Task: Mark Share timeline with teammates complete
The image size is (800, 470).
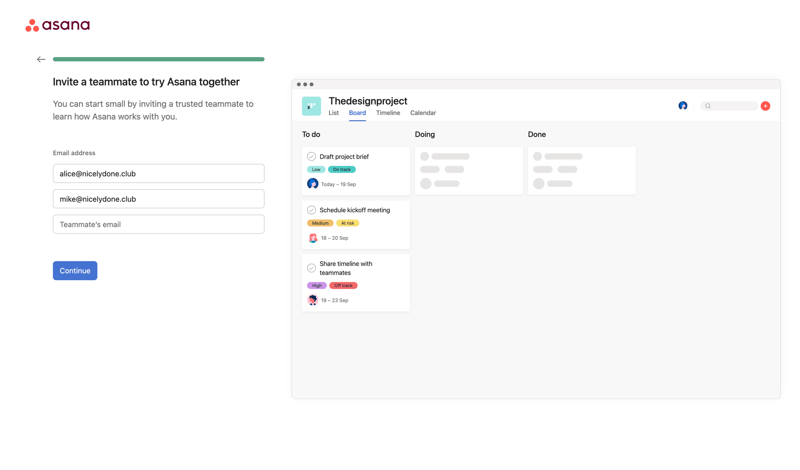Action: click(311, 268)
